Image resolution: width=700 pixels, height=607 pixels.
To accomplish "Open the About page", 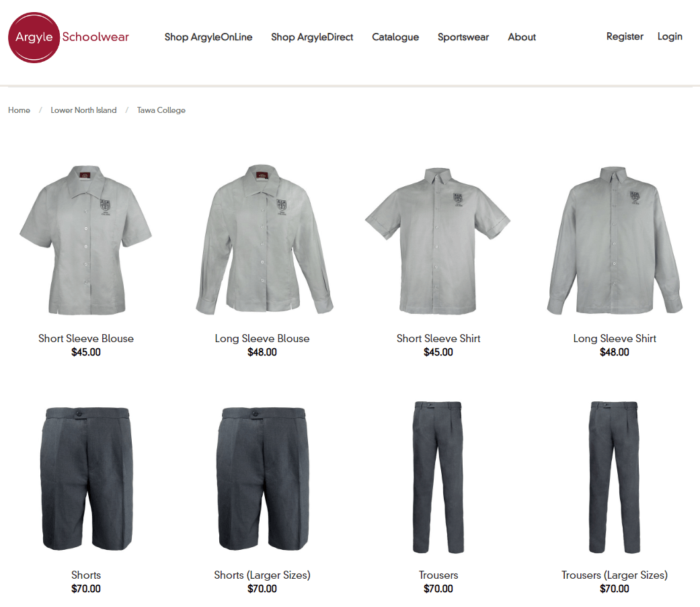I will point(522,37).
